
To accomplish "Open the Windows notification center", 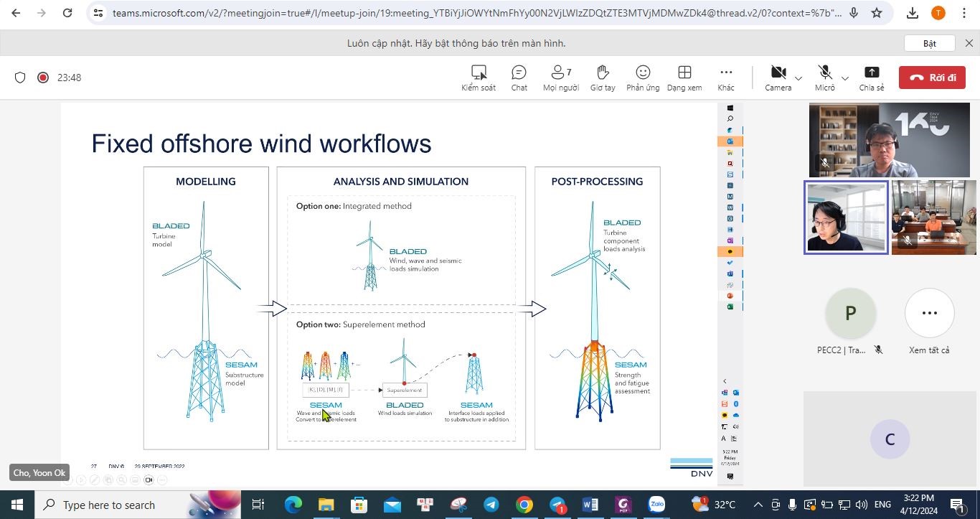I will tap(956, 505).
